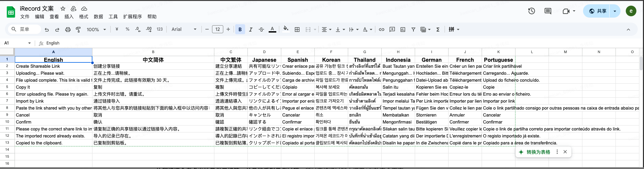Image resolution: width=644 pixels, height=169 pixels.
Task: Open version history clock icon
Action: 532,11
